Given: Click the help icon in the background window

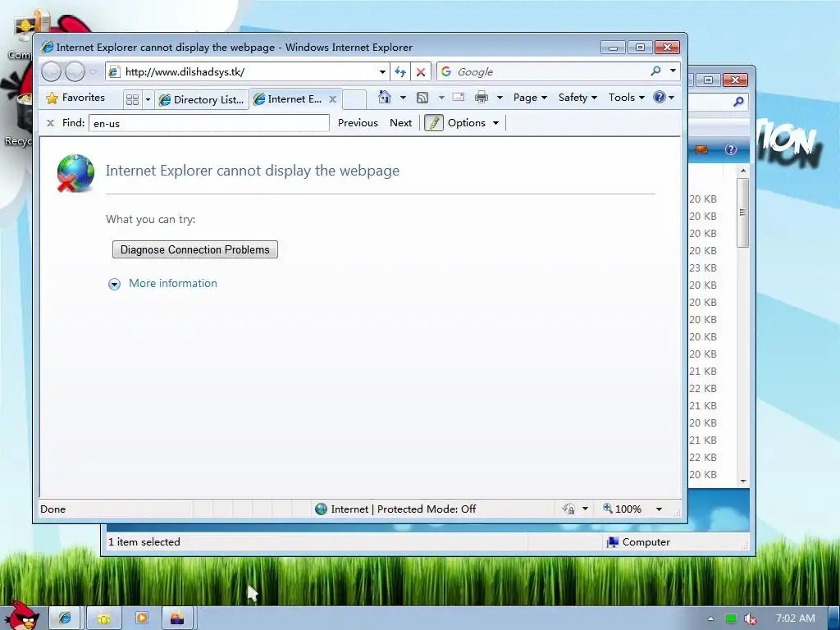Looking at the screenshot, I should tap(731, 149).
